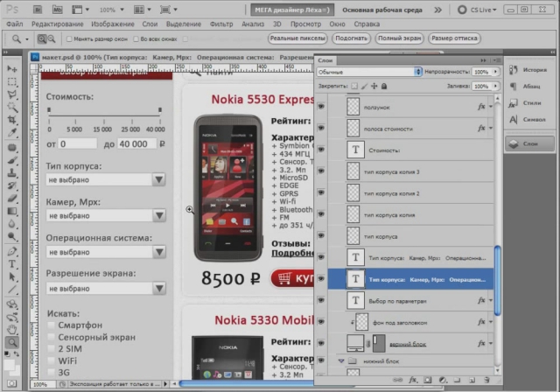Select the Brush tool
The image size is (560, 392).
(x=12, y=160)
